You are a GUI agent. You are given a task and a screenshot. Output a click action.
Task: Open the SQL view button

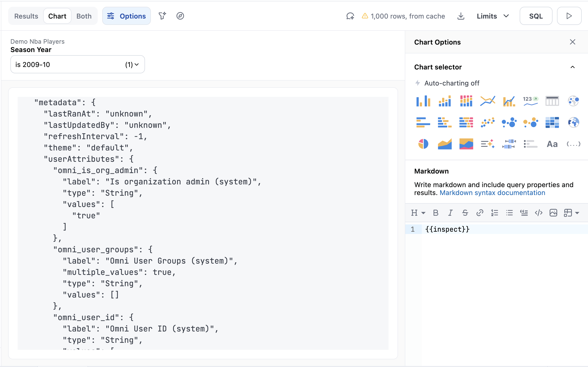[x=536, y=16]
